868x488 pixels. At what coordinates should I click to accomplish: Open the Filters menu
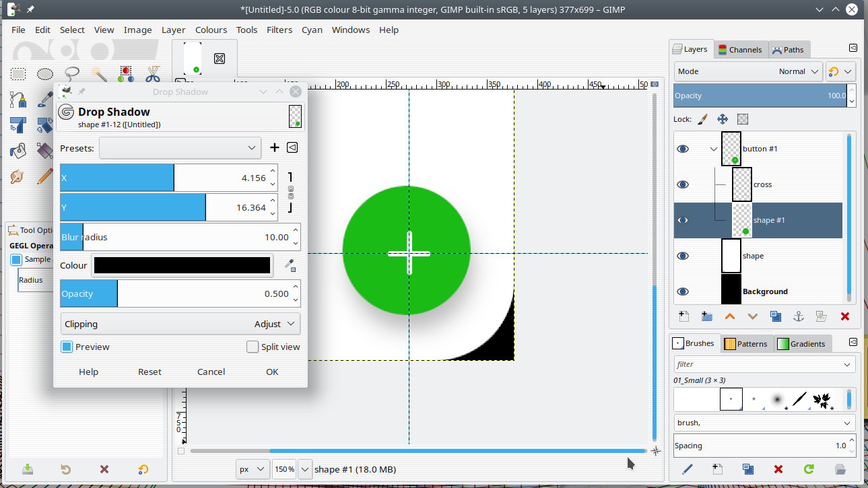[x=279, y=30]
